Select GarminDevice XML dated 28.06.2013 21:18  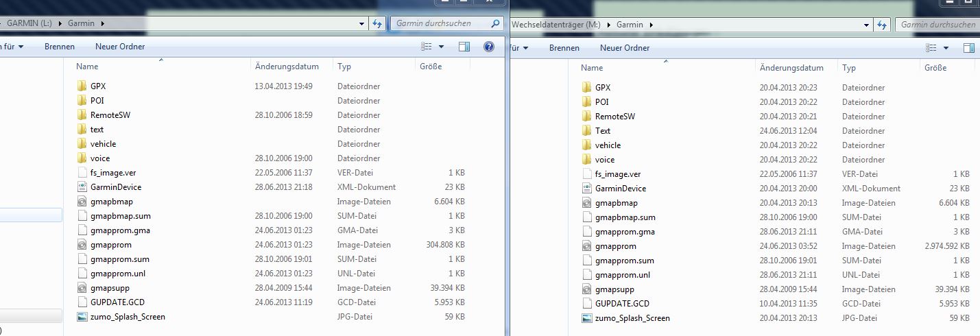click(116, 187)
